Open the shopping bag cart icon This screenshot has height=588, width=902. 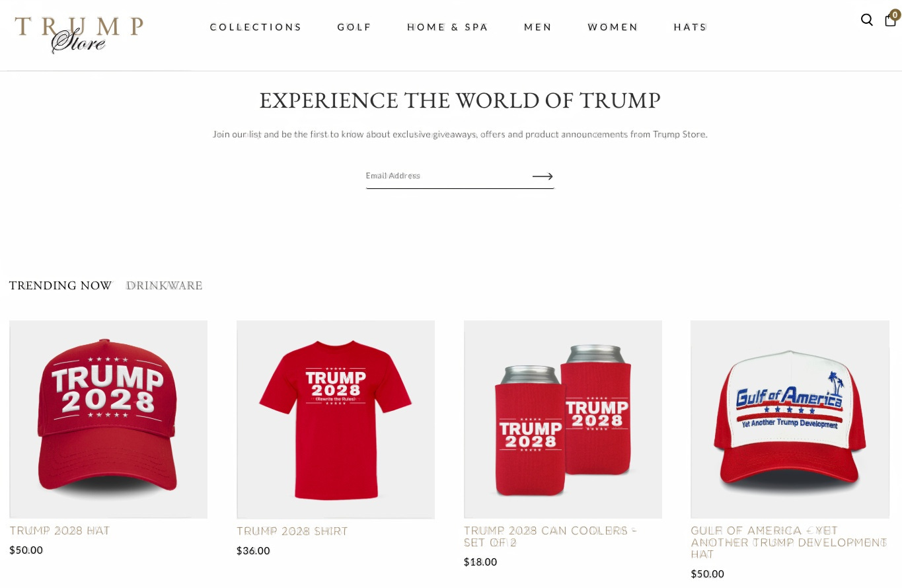(x=891, y=19)
